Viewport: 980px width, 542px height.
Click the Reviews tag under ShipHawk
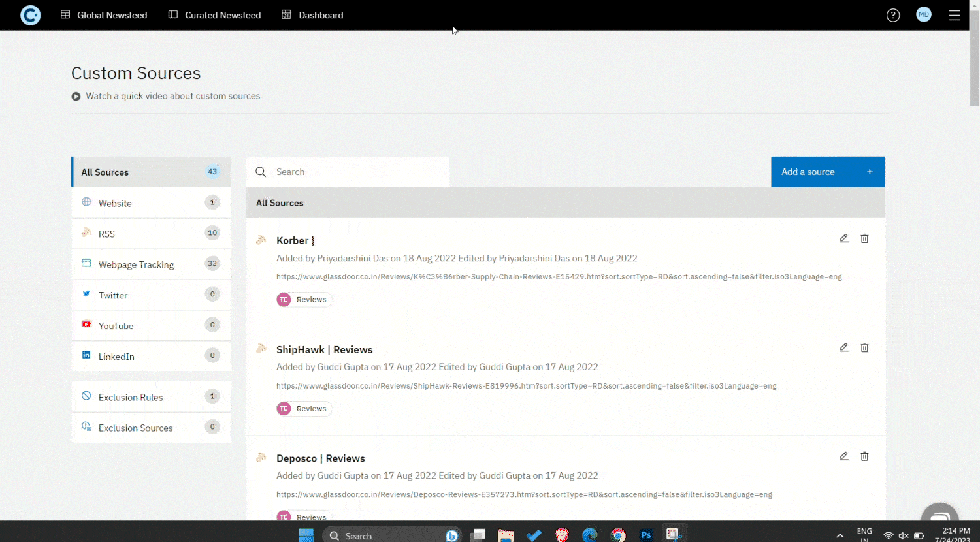tap(304, 409)
